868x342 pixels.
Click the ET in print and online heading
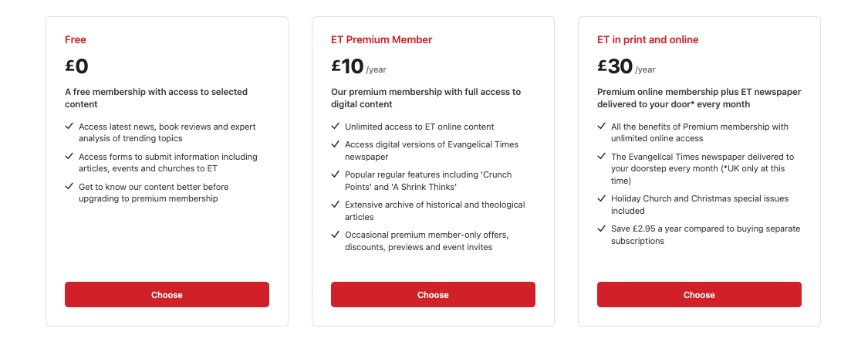coord(647,39)
